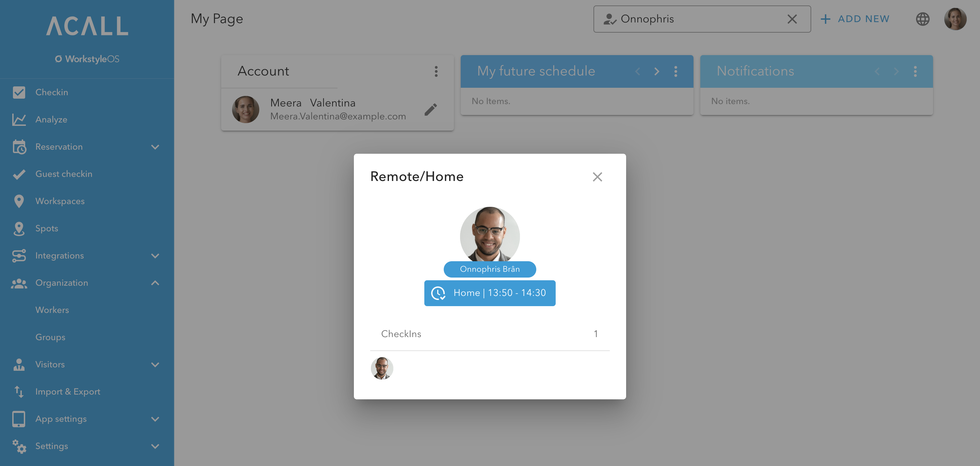Open the Analyze menu item
The image size is (980, 466).
[x=87, y=119]
